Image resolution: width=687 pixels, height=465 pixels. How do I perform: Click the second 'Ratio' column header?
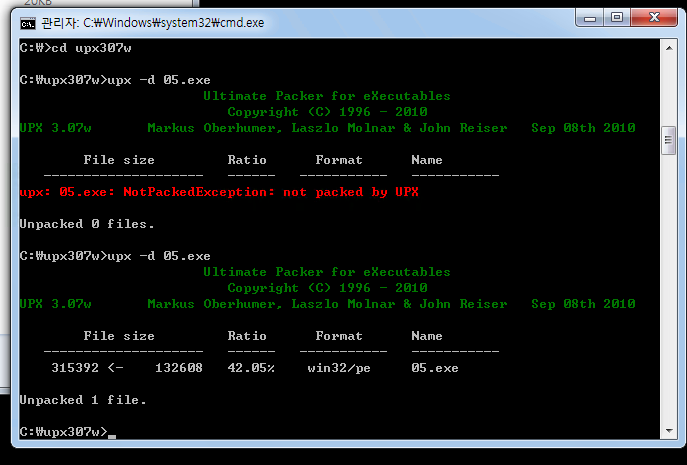coord(247,336)
